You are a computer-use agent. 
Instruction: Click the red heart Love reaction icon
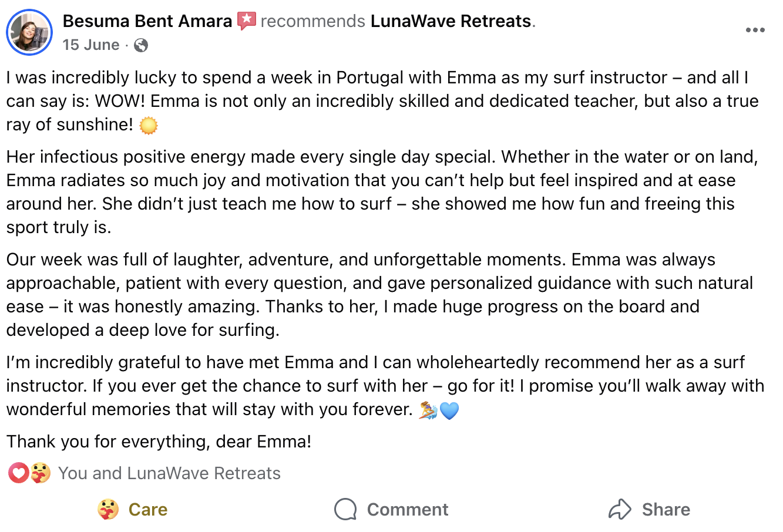tap(18, 473)
